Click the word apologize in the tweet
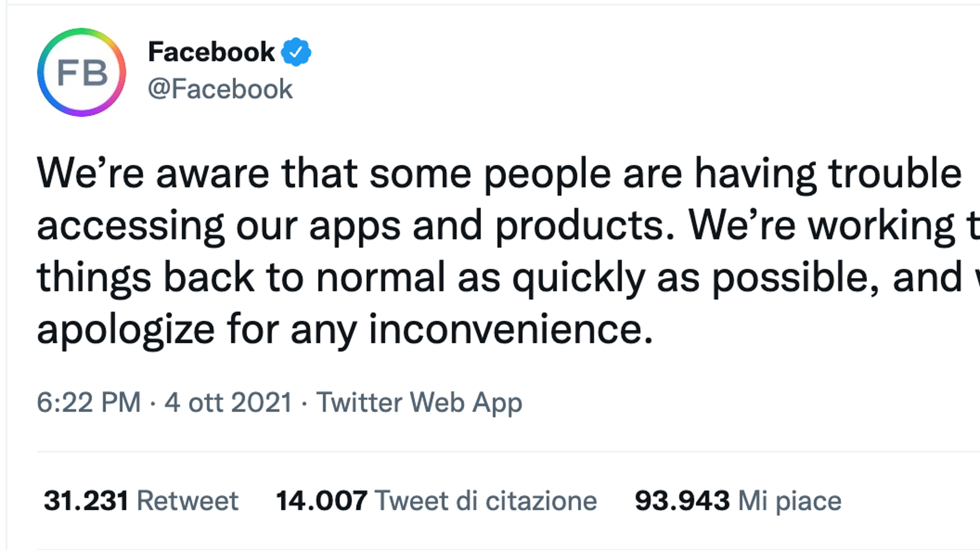 click(x=126, y=330)
